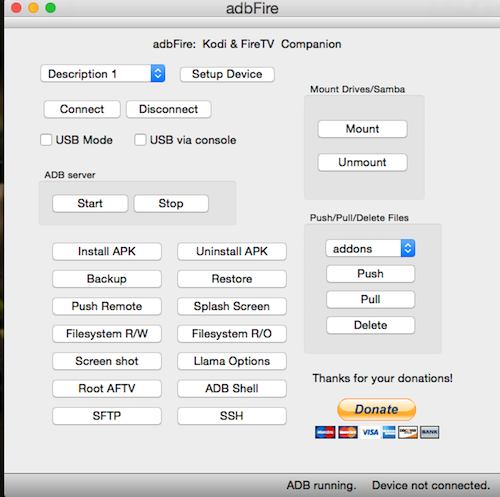Click the adbFire window title
500x497 pixels.
(x=252, y=8)
